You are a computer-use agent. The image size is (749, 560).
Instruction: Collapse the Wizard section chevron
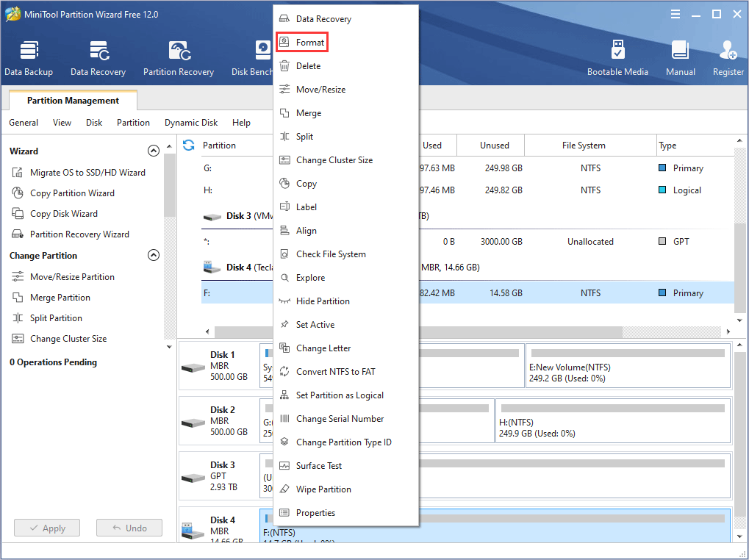(x=154, y=151)
